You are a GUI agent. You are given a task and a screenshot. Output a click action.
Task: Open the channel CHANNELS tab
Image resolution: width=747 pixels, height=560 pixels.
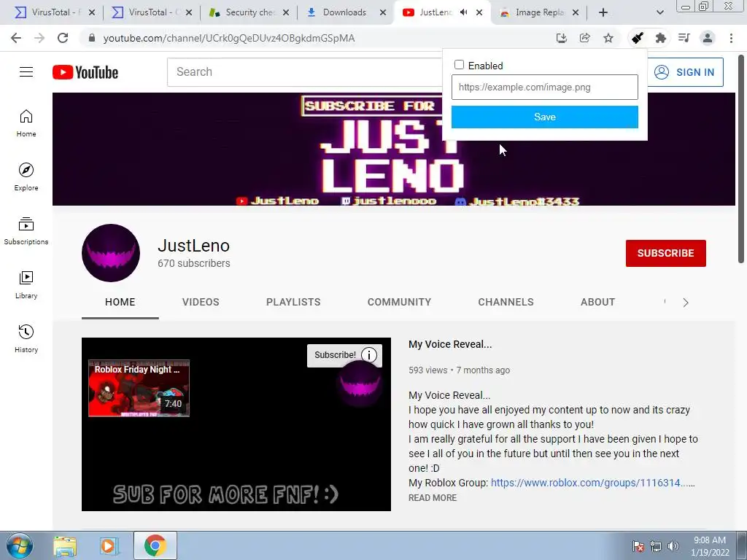506,302
